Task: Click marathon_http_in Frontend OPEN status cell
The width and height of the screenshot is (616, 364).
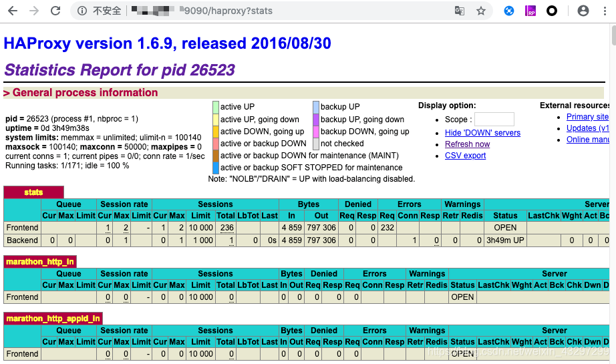Action: coord(462,297)
